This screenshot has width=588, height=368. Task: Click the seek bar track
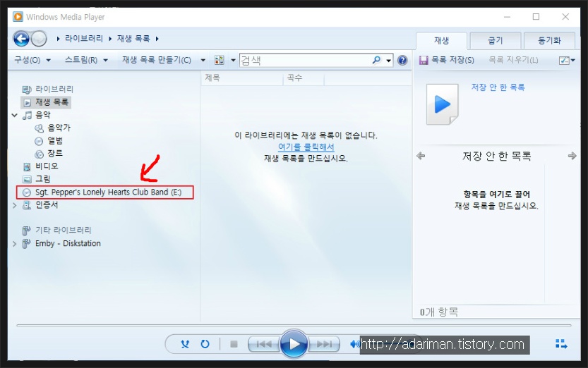294,325
